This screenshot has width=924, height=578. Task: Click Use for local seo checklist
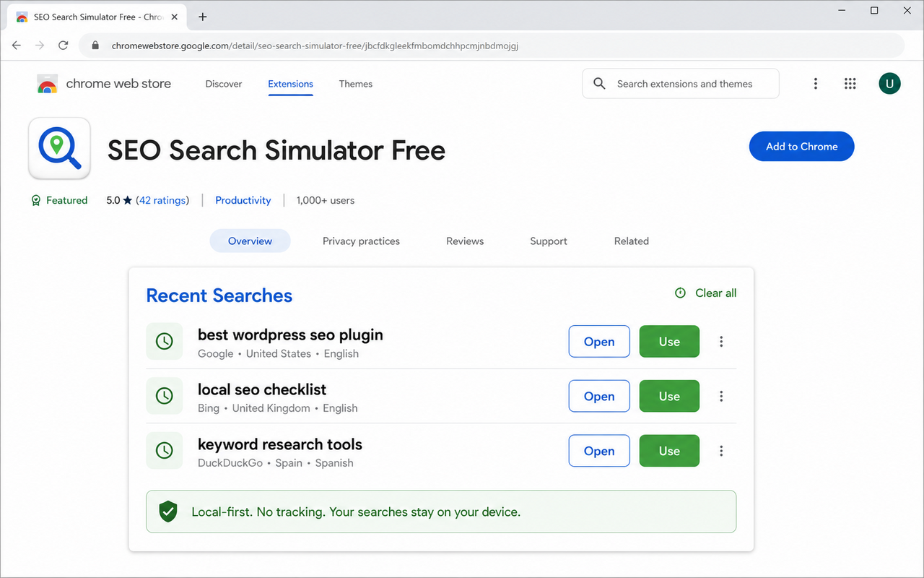(x=669, y=396)
